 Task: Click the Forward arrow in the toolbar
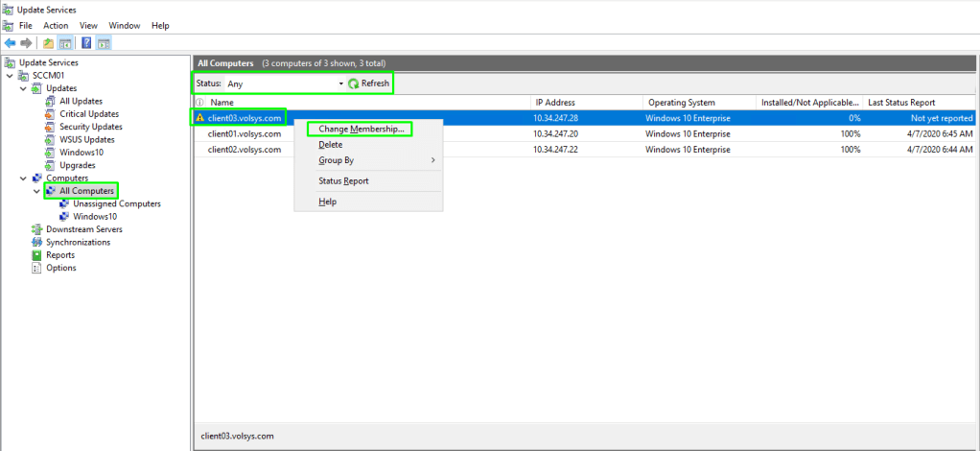(26, 43)
